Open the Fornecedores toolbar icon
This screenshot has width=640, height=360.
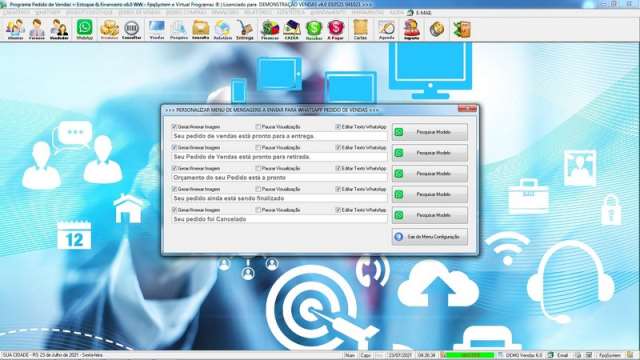tap(37, 29)
